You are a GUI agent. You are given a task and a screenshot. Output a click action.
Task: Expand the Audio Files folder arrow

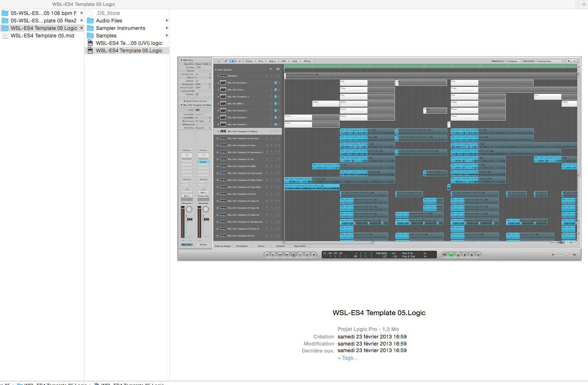(x=167, y=20)
